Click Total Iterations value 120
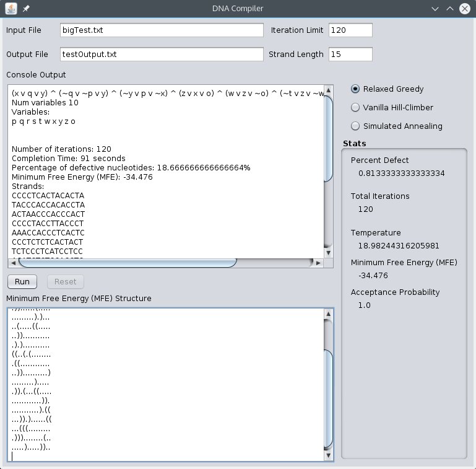Image resolution: width=476 pixels, height=469 pixels. [x=365, y=209]
